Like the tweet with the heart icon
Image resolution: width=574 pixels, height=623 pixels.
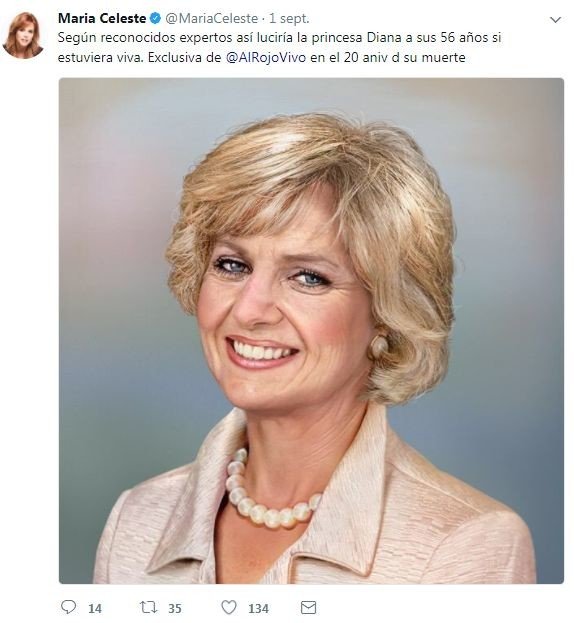(229, 607)
